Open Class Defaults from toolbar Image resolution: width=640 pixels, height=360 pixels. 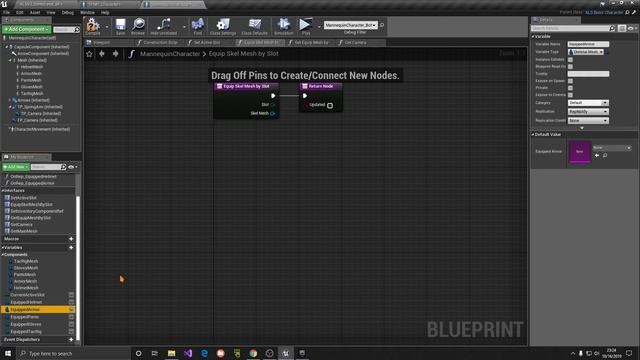(x=254, y=26)
